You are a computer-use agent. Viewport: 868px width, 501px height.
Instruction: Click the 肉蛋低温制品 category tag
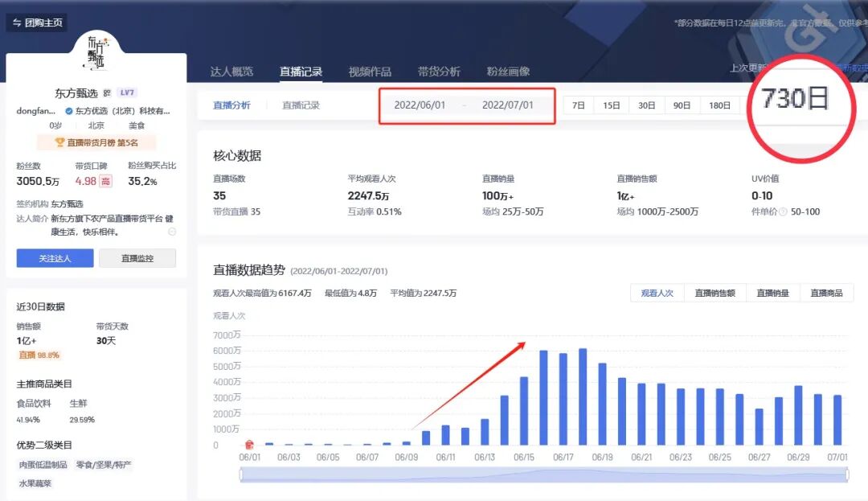click(x=43, y=465)
